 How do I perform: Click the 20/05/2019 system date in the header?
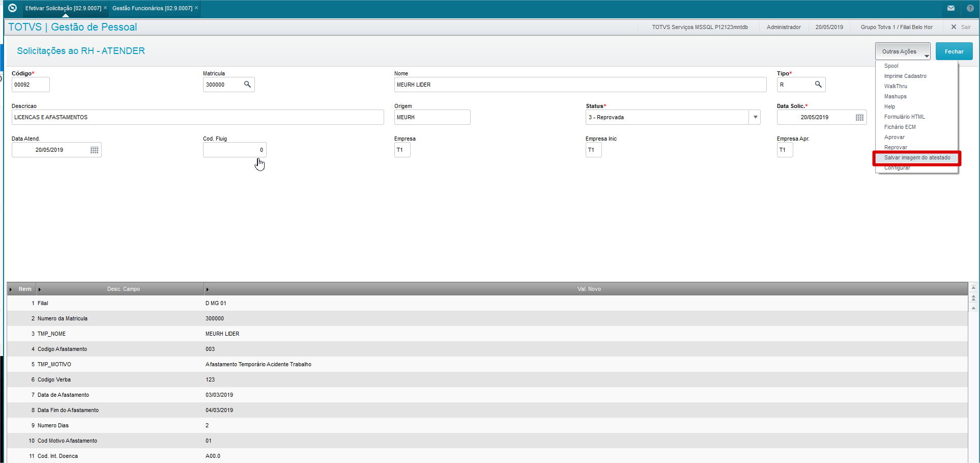pos(829,27)
